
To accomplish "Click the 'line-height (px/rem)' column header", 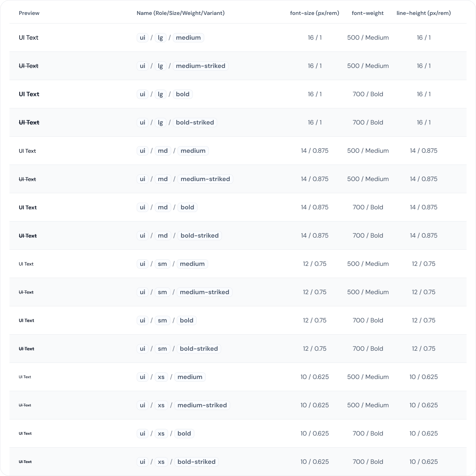I will 423,13.
